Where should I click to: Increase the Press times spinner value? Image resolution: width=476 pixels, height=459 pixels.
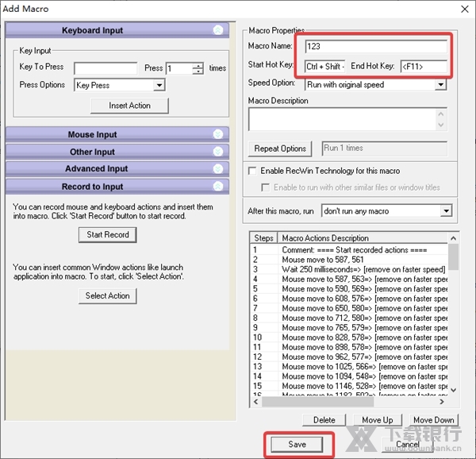coord(198,65)
